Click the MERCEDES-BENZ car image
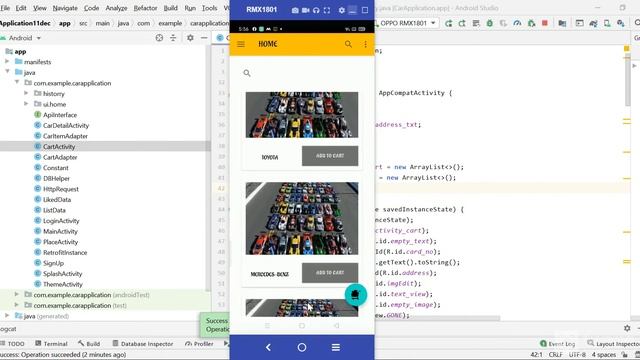Viewport: 640px width, 360px height. [x=302, y=218]
